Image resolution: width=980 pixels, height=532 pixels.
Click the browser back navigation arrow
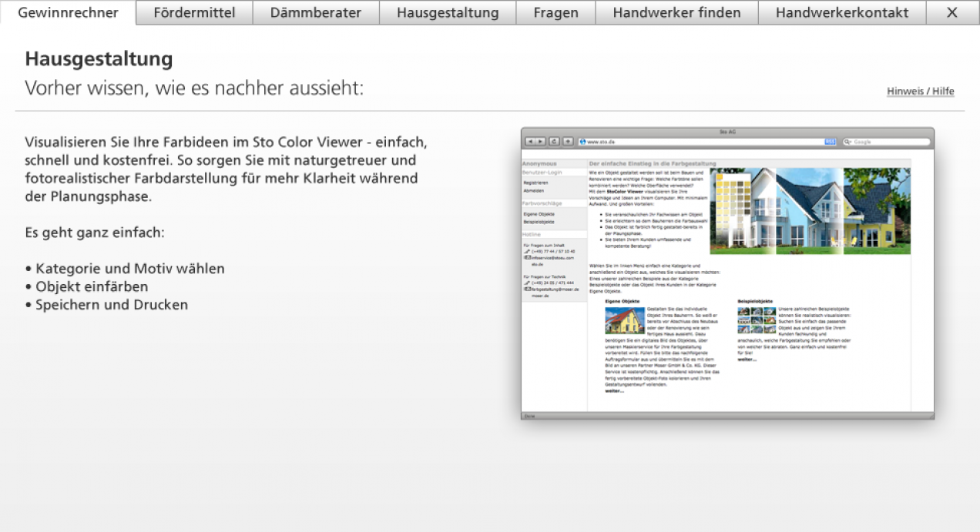coord(531,142)
